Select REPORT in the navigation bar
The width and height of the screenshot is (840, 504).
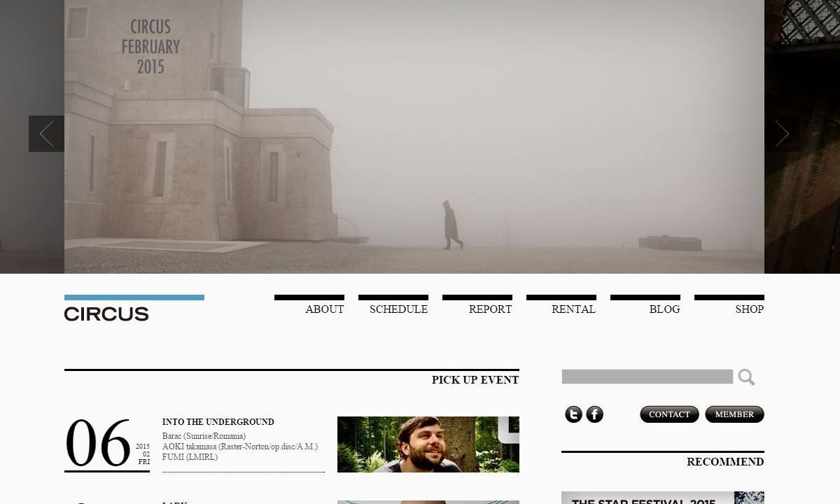490,309
